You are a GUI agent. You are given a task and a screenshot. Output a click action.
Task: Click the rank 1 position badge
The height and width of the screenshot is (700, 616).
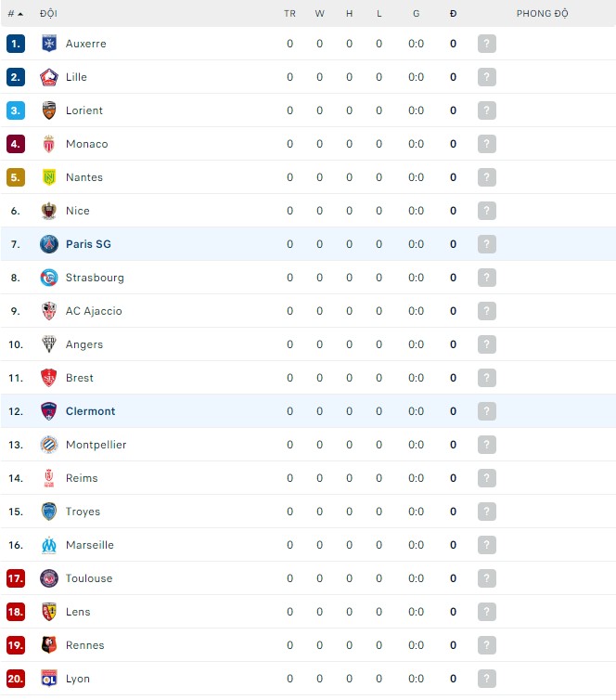15,44
